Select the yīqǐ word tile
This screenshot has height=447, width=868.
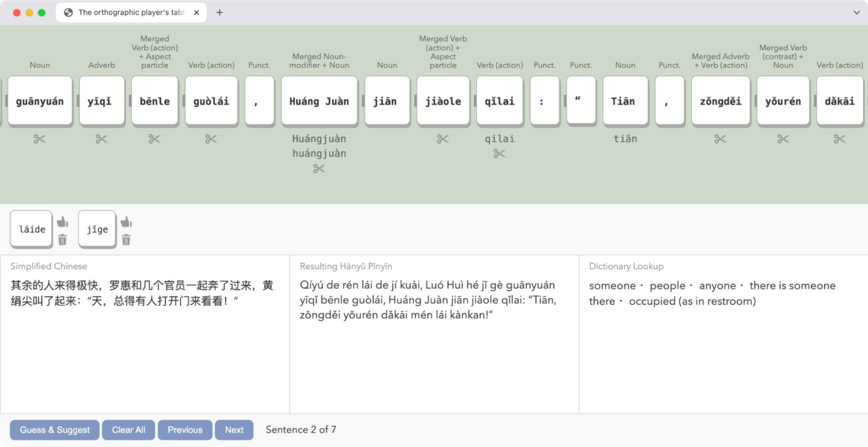102,101
